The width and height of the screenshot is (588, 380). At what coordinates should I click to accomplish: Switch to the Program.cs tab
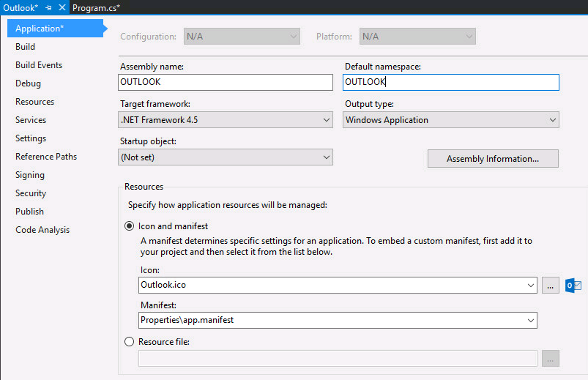96,7
